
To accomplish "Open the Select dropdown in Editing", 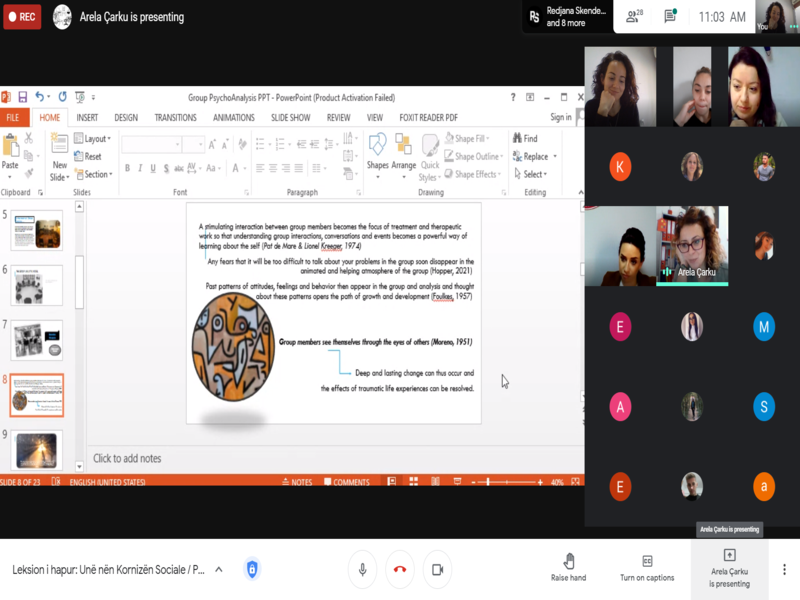I will [x=531, y=174].
